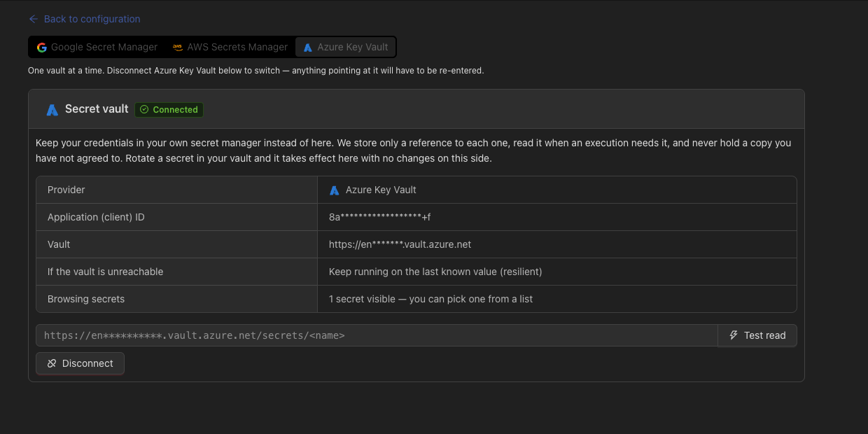
Task: Click Azure icon in Provider row
Action: pyautogui.click(x=335, y=190)
